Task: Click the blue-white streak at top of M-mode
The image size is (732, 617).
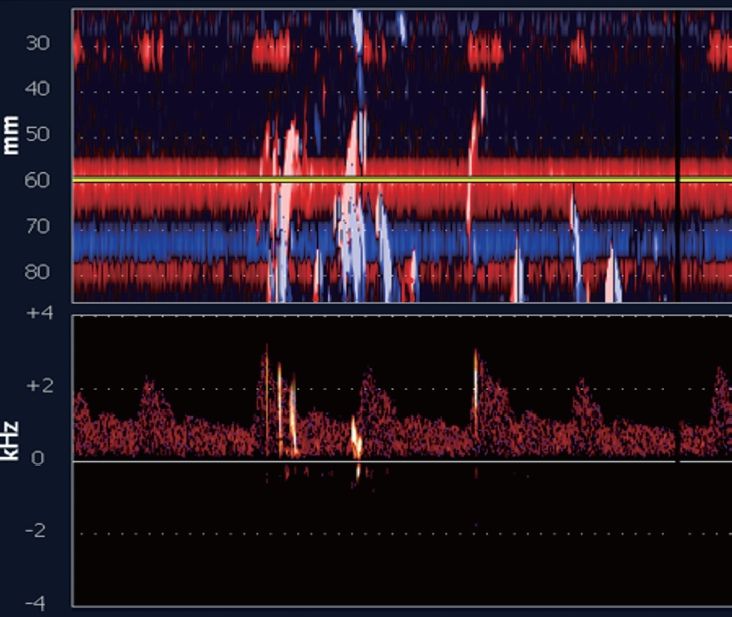Action: (x=359, y=30)
